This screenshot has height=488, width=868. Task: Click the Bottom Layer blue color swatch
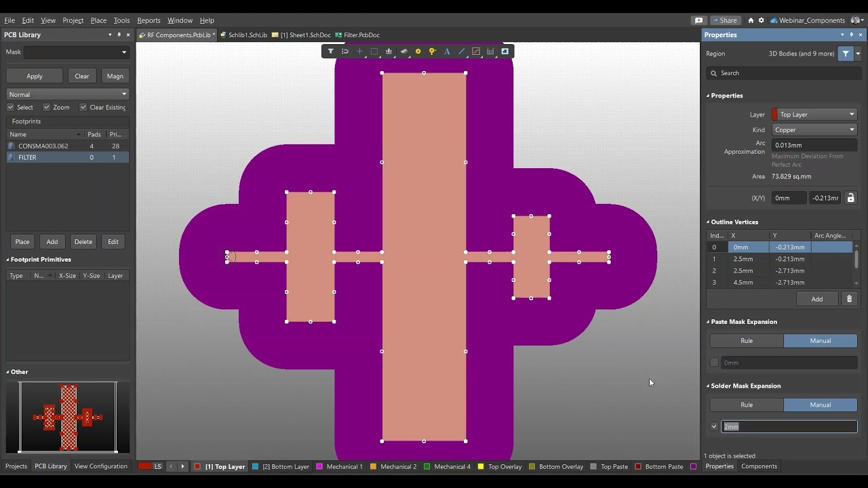(x=256, y=466)
